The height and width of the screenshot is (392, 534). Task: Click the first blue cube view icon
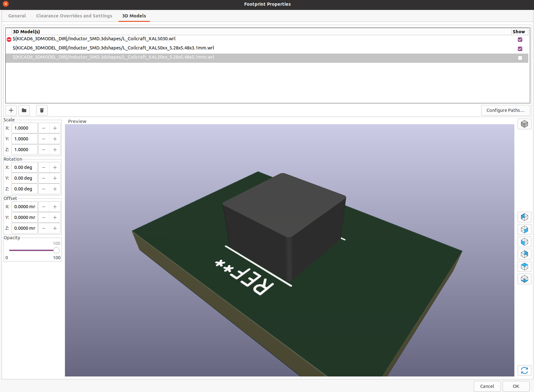click(524, 217)
